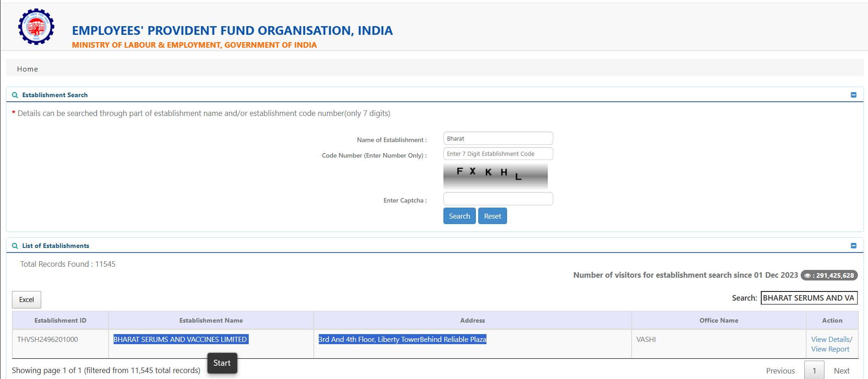Click BHARAT SERUMS AND VACCINES LIMITED name
Image resolution: width=868 pixels, height=379 pixels.
click(x=180, y=340)
